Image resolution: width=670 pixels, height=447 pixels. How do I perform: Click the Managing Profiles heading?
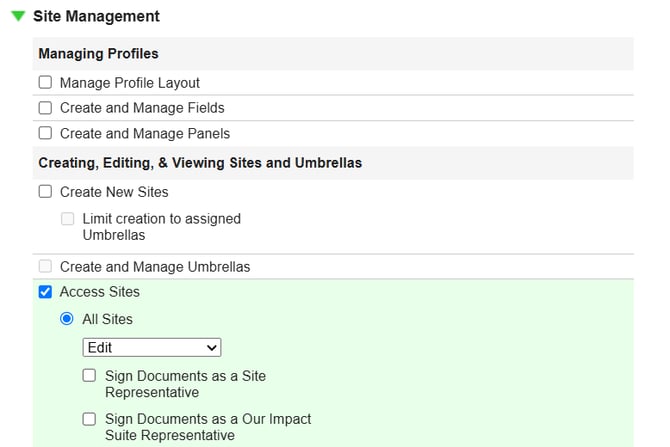pos(98,53)
